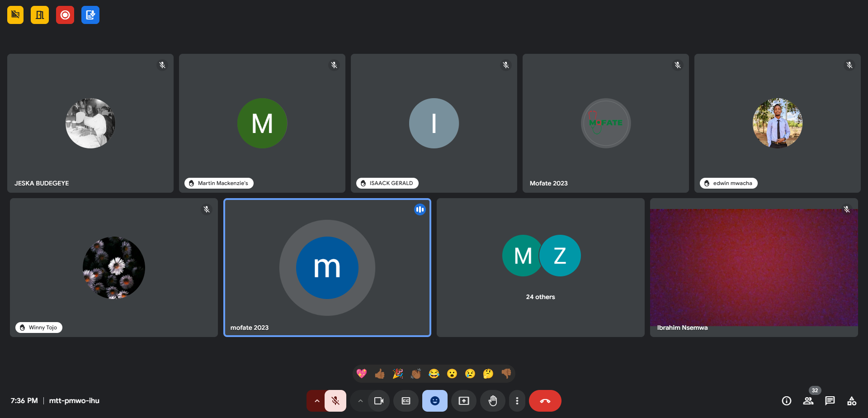868x418 pixels.
Task: Show the people list with 32 participants
Action: coord(808,401)
